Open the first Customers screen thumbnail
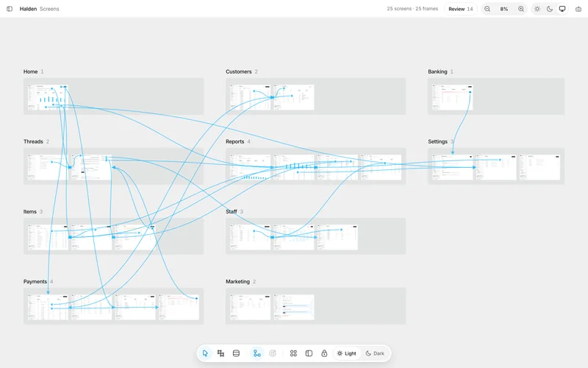The width and height of the screenshot is (588, 368). 250,97
